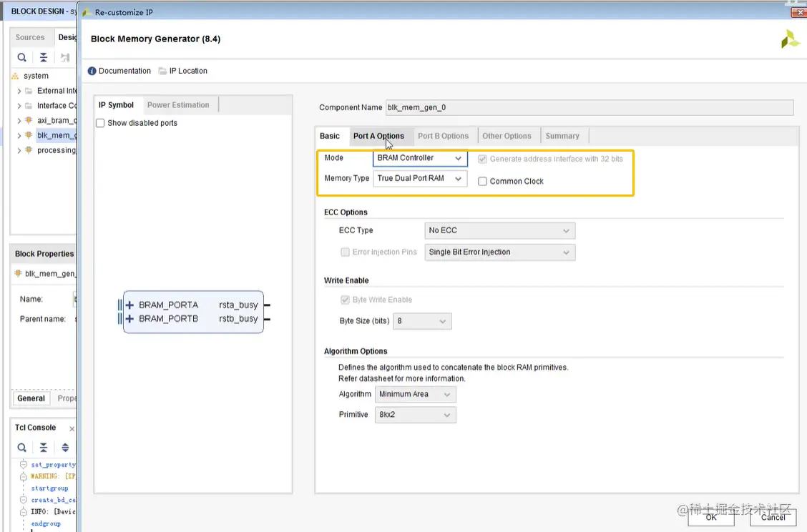Select the Power Estimation tab
The image size is (807, 532).
[x=178, y=105]
